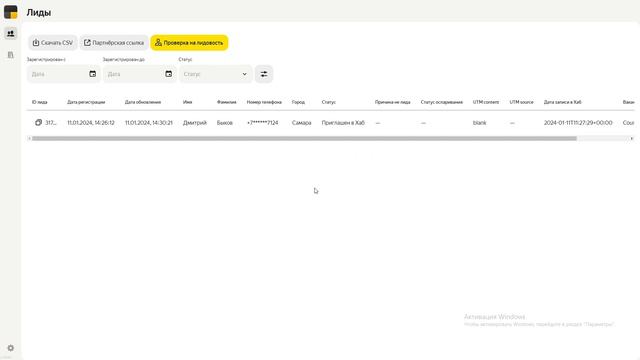640x360 pixels.
Task: Click the ID лида column header
Action: (x=40, y=102)
